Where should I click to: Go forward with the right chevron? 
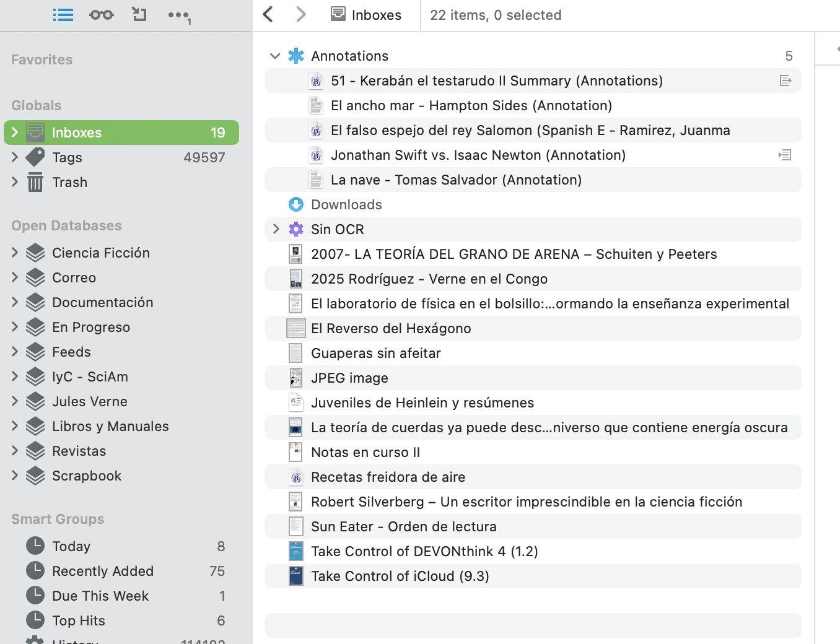[301, 14]
